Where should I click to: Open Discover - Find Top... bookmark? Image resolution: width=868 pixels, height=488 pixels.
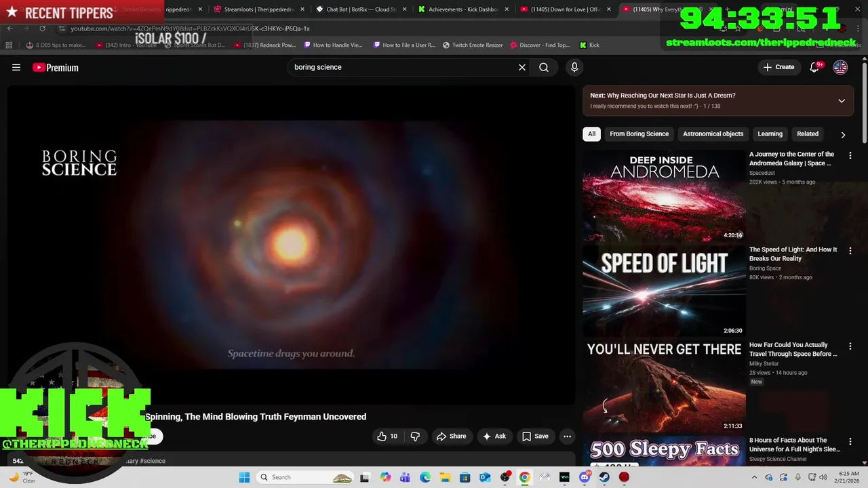click(x=540, y=45)
